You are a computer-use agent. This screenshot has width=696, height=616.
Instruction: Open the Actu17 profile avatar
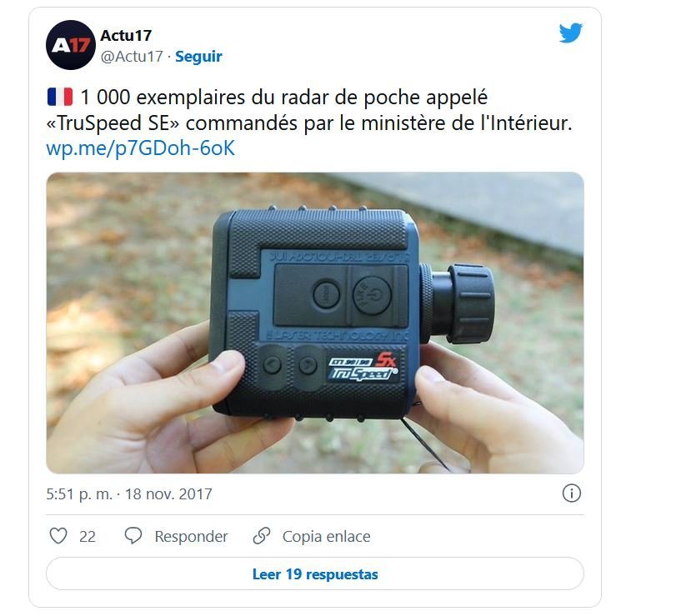pos(71,45)
